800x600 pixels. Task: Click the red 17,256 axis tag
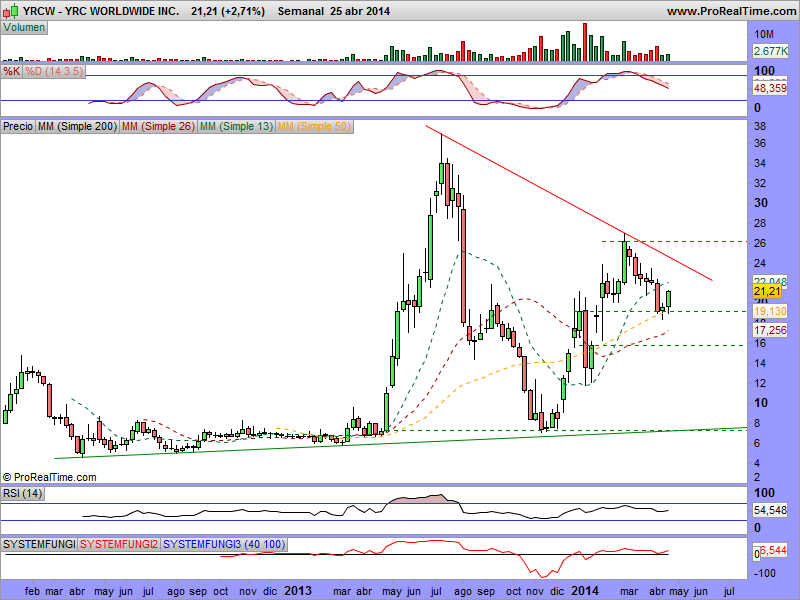770,330
